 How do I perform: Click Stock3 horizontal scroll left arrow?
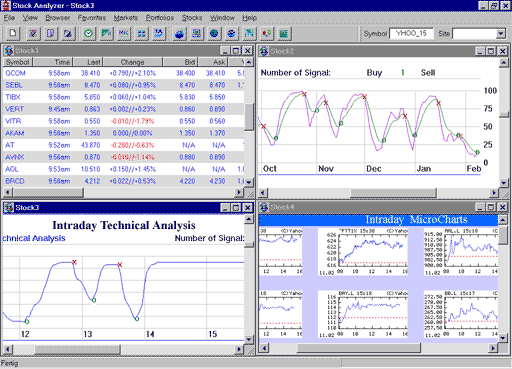point(8,349)
